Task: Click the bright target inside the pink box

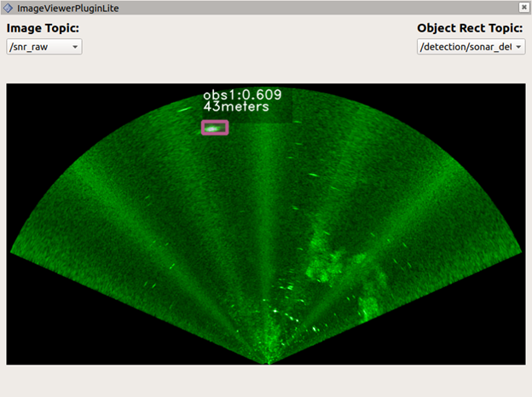Action: 215,128
